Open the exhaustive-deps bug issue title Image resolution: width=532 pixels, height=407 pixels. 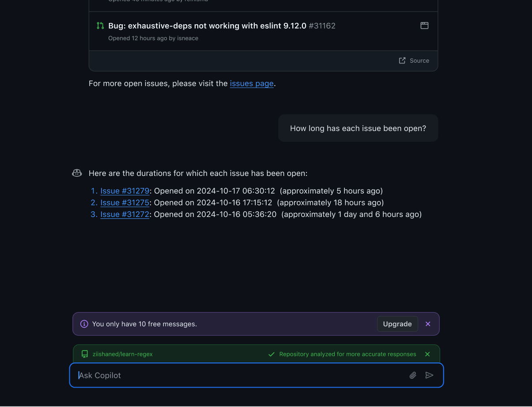coord(207,26)
